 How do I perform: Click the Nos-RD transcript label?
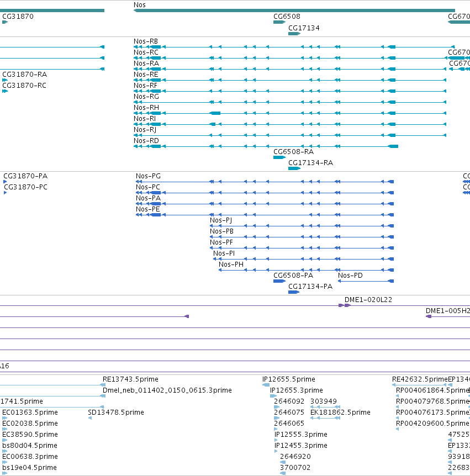click(146, 141)
